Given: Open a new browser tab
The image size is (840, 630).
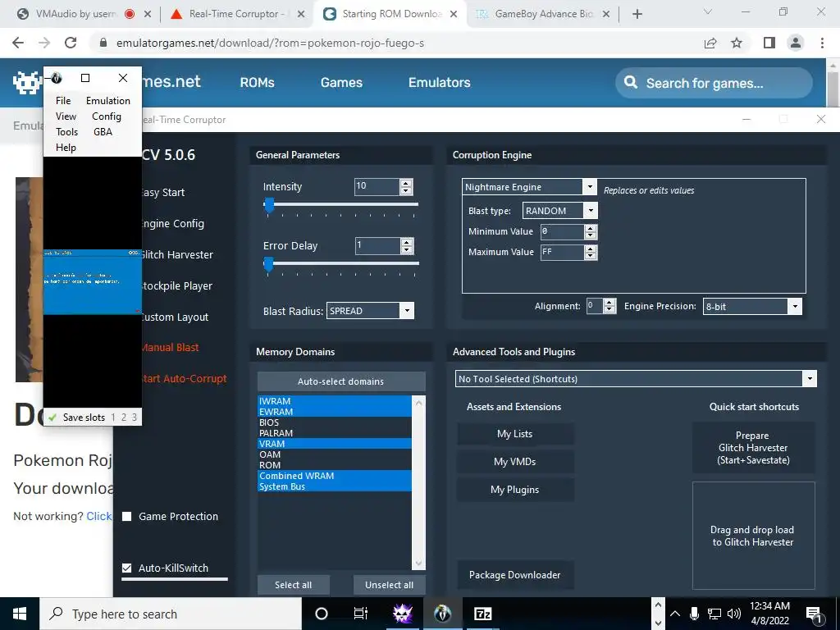Looking at the screenshot, I should click(637, 14).
